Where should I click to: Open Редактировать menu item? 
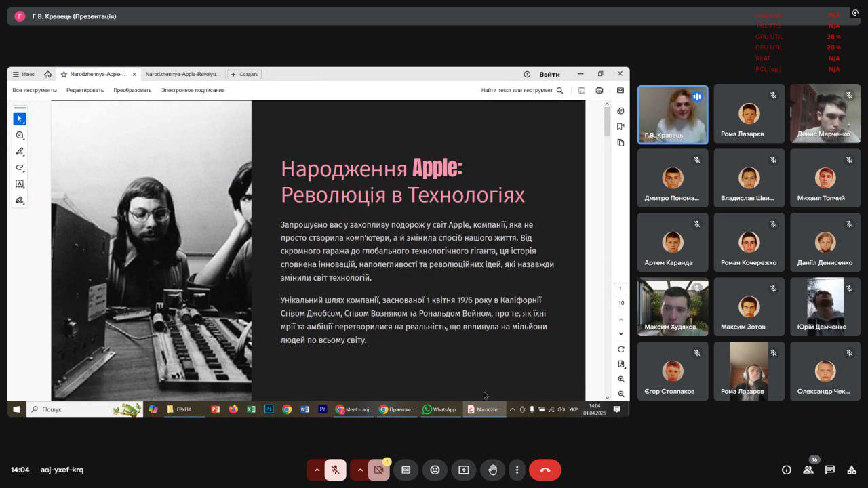85,90
